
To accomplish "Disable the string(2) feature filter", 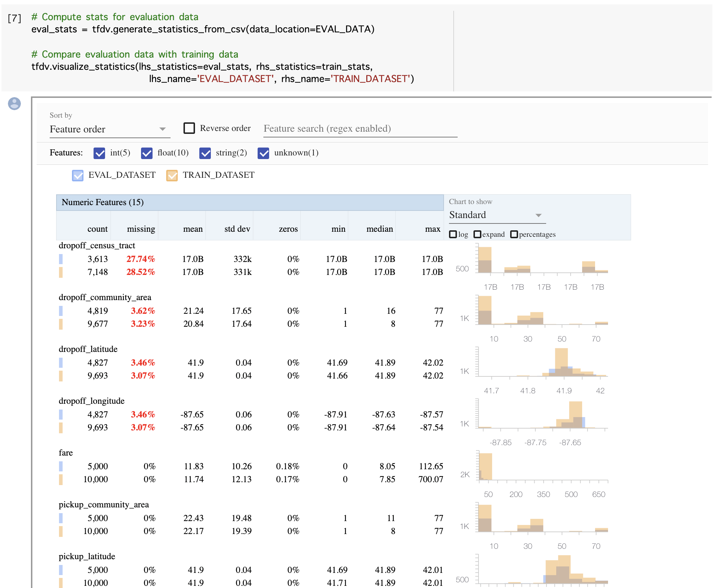I will (x=205, y=153).
